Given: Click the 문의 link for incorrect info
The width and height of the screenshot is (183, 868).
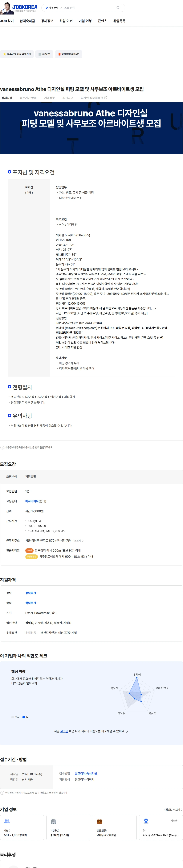Looking at the screenshot, I should click(x=42, y=448).
